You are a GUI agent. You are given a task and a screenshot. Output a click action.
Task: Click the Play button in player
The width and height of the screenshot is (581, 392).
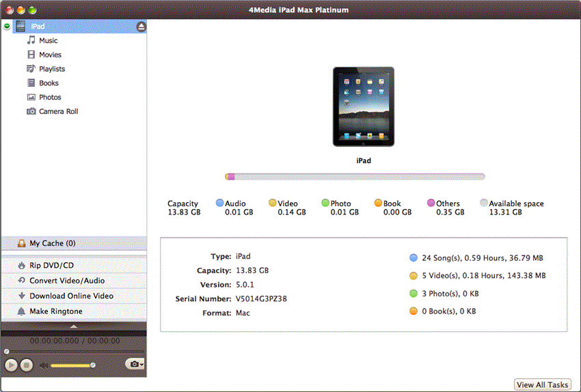point(11,365)
